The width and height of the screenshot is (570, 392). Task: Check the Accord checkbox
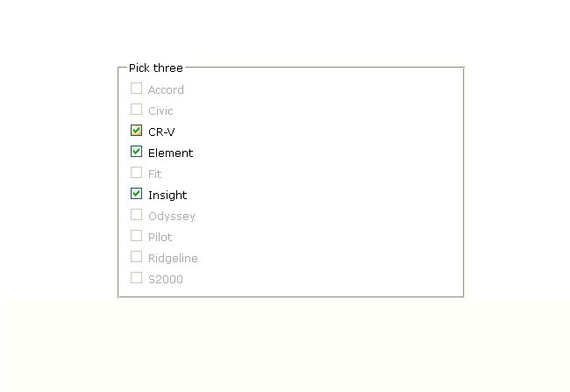pos(136,89)
